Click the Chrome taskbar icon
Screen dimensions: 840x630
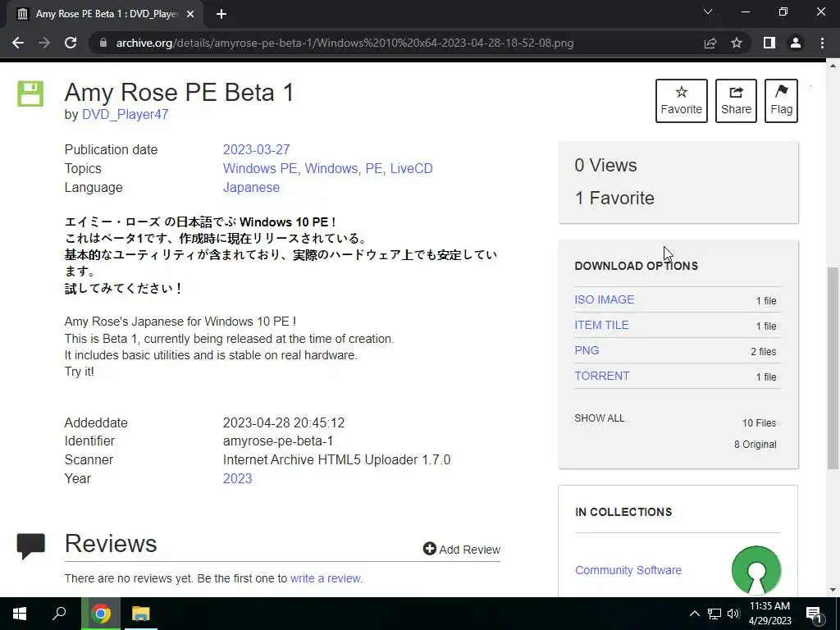100,614
